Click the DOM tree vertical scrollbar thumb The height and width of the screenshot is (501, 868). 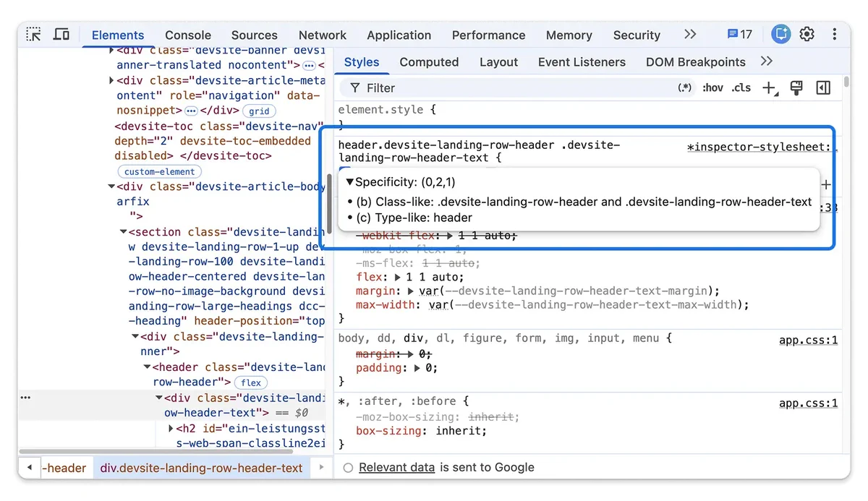[x=331, y=204]
